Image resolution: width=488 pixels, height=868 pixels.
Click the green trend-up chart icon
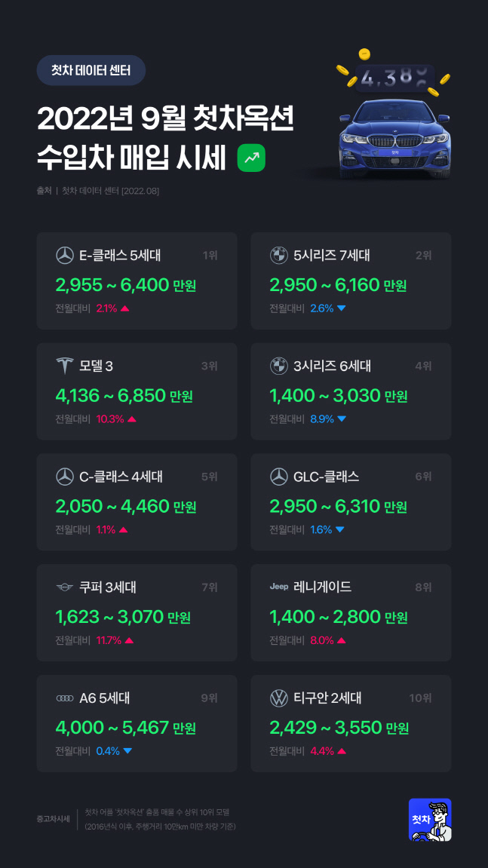pyautogui.click(x=251, y=158)
